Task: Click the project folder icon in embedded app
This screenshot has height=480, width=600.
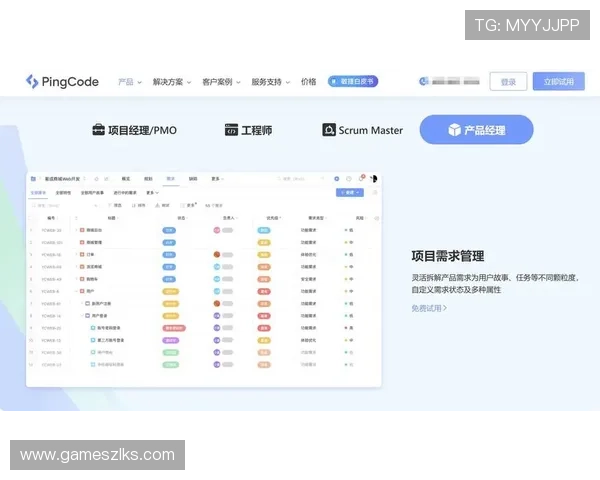Action: [x=33, y=179]
